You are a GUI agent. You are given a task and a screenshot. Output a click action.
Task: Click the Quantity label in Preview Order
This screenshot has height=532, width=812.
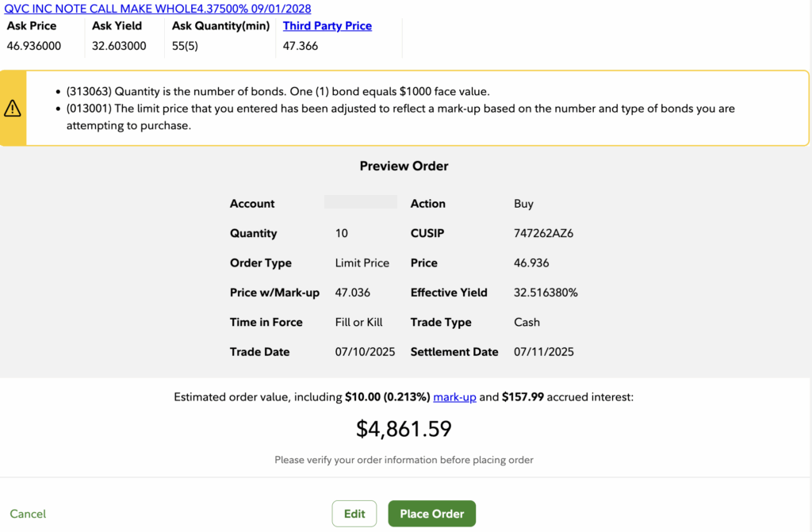click(253, 233)
